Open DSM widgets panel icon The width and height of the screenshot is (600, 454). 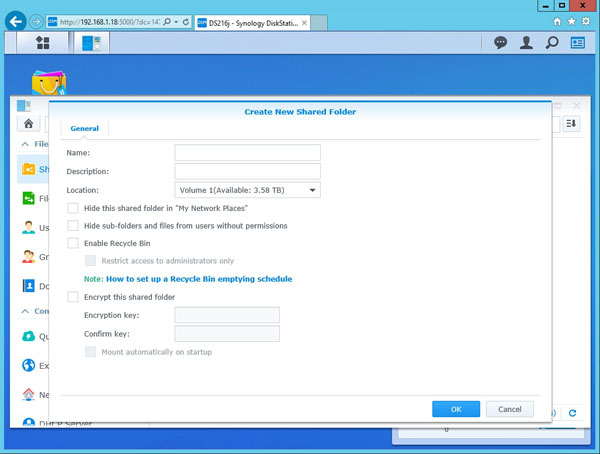coord(577,42)
